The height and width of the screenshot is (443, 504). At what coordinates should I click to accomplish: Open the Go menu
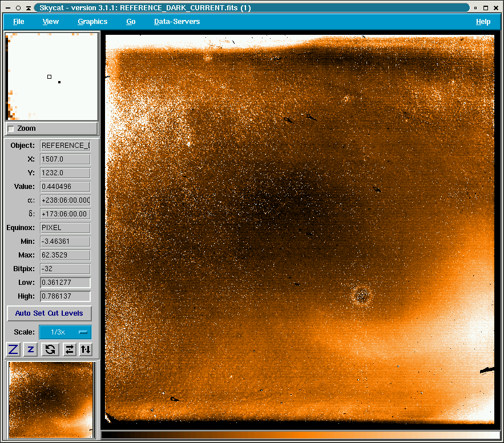coord(131,22)
